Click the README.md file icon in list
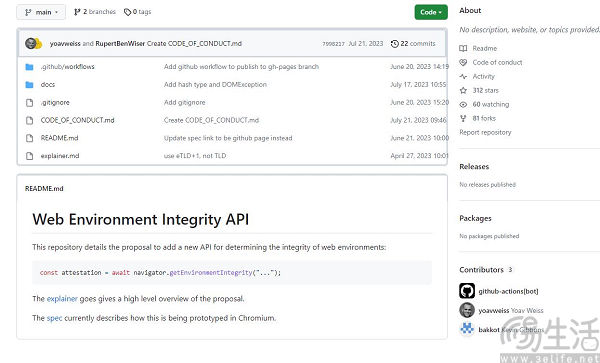This screenshot has width=600, height=363. click(x=29, y=138)
